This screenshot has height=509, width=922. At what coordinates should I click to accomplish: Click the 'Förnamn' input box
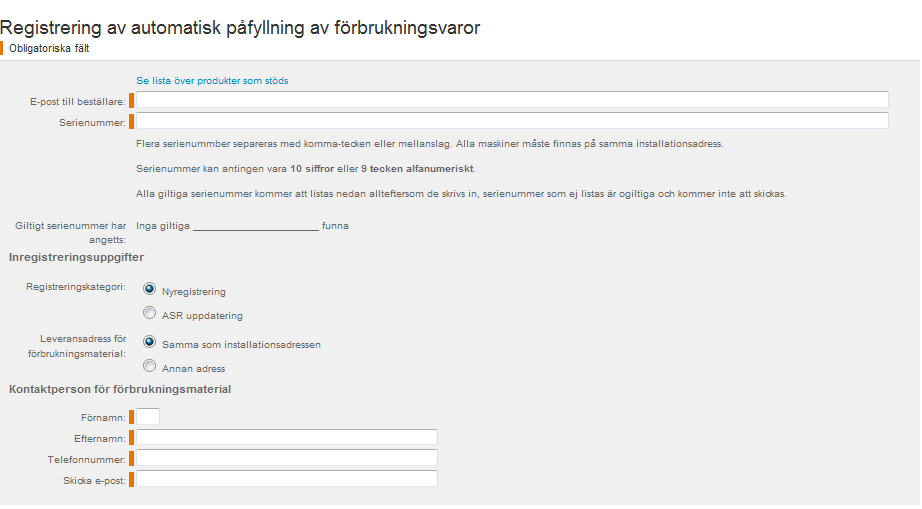(148, 417)
